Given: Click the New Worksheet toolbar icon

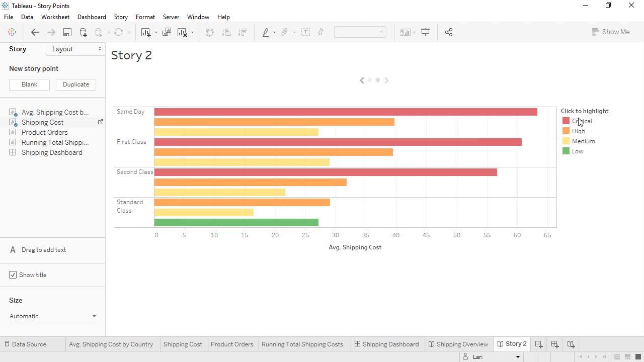Looking at the screenshot, I should click(x=146, y=32).
